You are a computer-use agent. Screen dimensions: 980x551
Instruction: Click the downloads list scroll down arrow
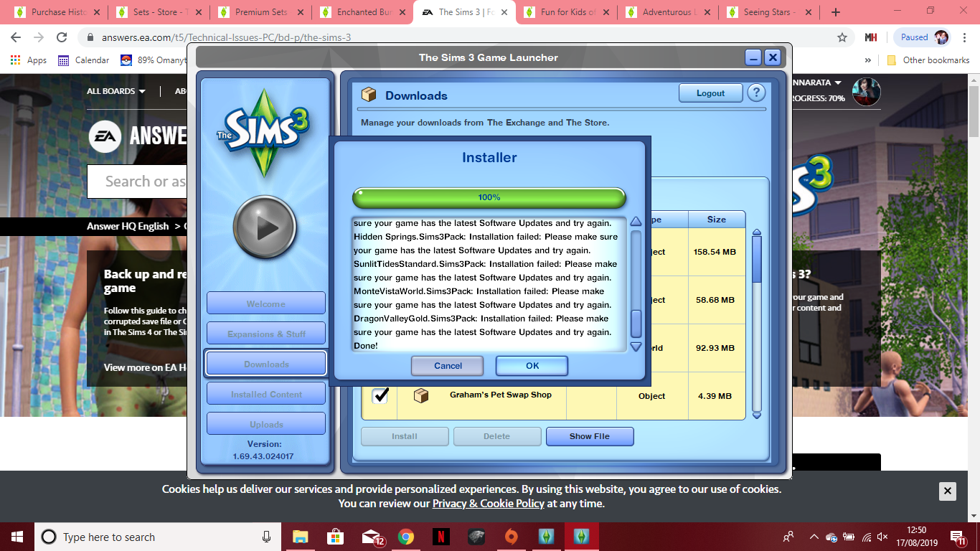[x=756, y=415]
